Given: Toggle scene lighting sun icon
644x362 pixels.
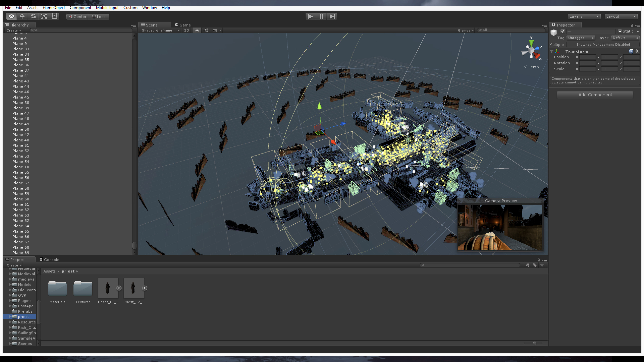Looking at the screenshot, I should click(197, 30).
